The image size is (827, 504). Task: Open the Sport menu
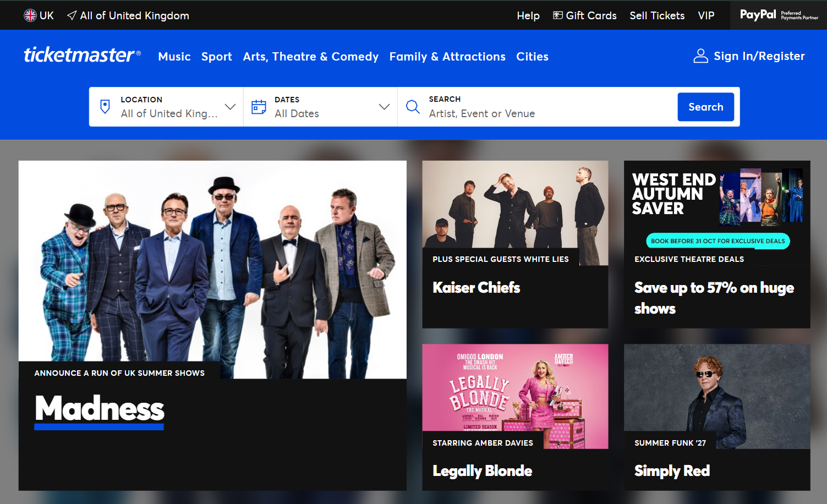coord(217,57)
